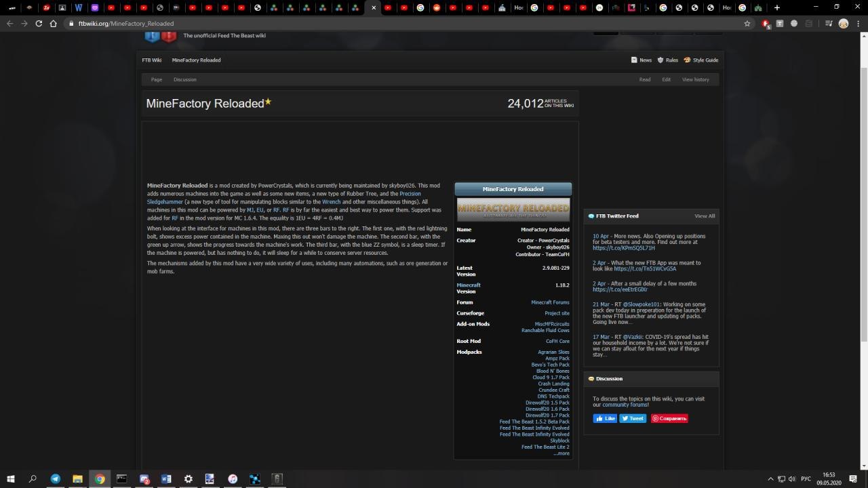Open the Windows notification center icon
868x488 pixels.
pyautogui.click(x=854, y=479)
